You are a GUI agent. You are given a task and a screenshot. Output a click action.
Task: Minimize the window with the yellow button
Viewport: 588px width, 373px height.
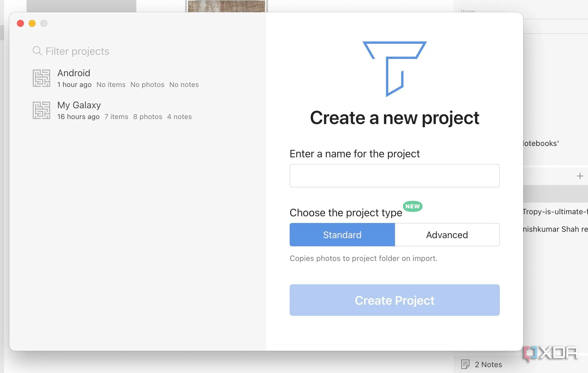click(32, 23)
